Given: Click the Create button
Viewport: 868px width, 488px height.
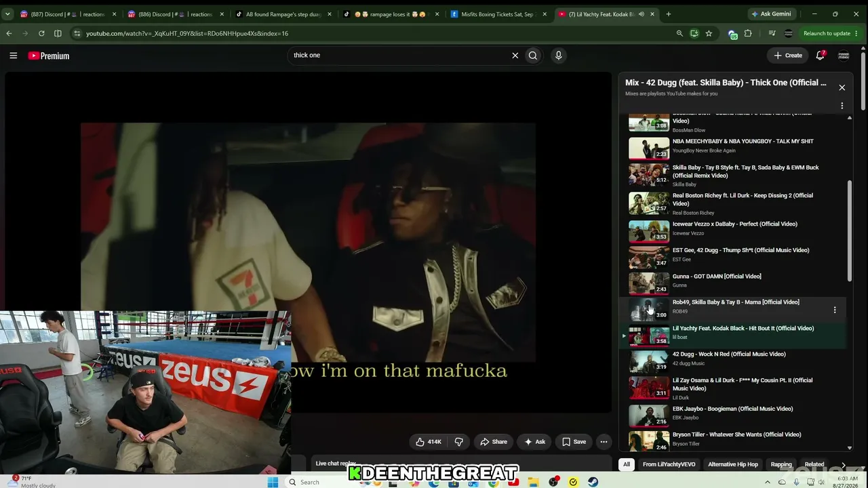Looking at the screenshot, I should point(788,56).
